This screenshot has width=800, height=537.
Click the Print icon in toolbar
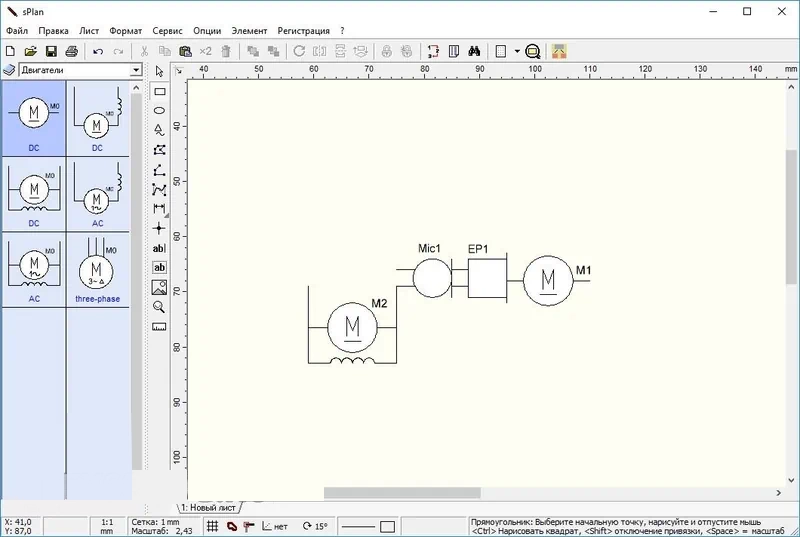click(71, 50)
